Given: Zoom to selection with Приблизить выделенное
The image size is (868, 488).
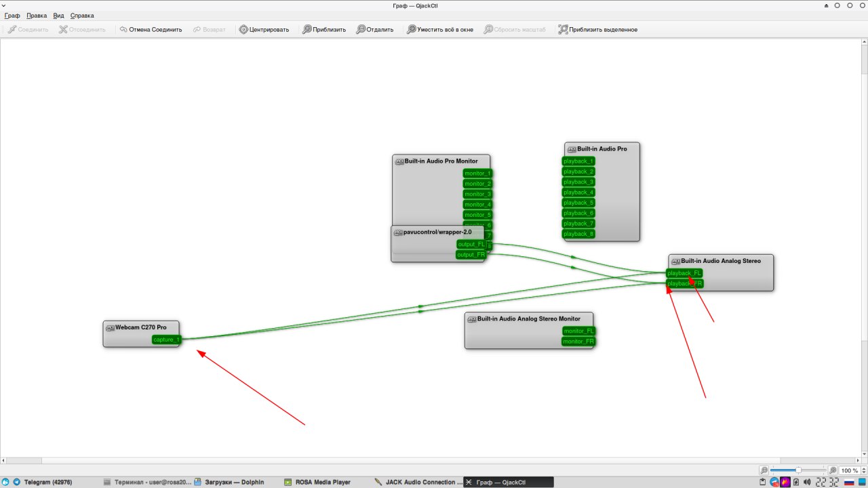Looking at the screenshot, I should coord(597,30).
